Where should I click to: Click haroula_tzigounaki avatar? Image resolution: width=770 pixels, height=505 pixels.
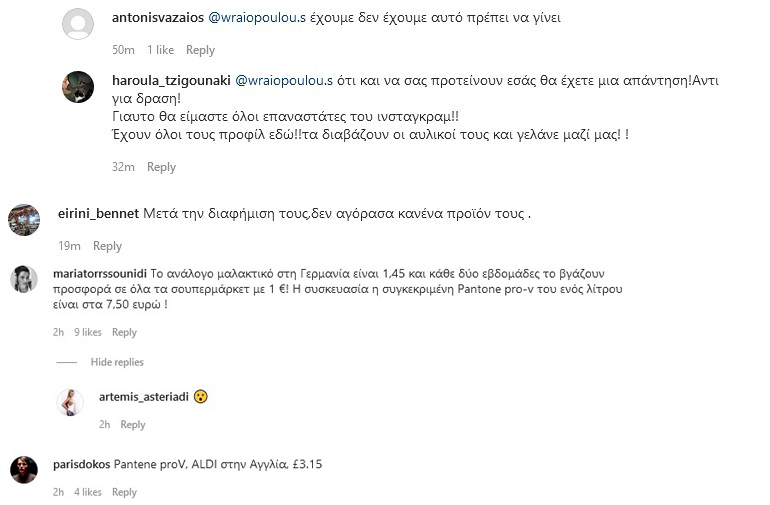78,87
